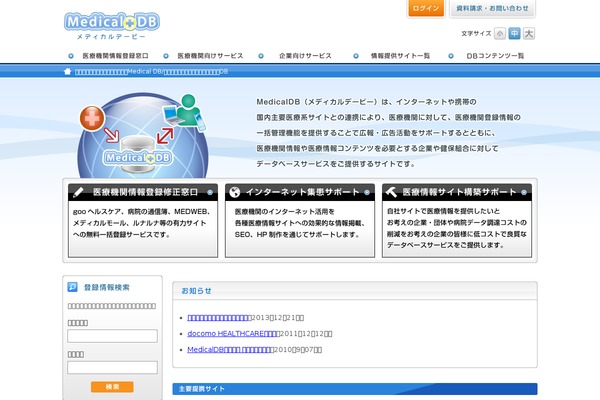The width and height of the screenshot is (600, 400).
Task: Open DBコンテンツ一覧 menu item
Action: pos(495,56)
